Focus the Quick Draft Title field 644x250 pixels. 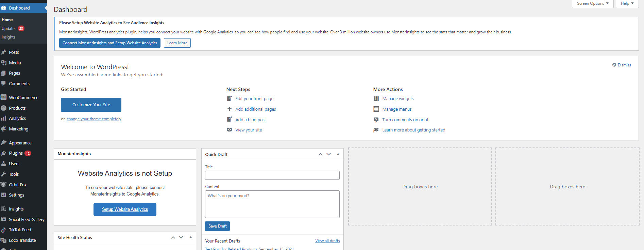(272, 175)
